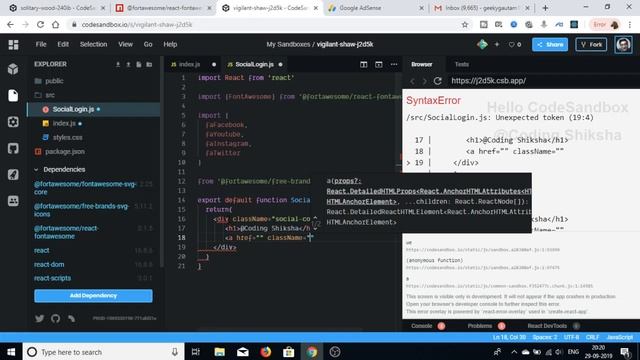Click the react-dom dependency
The height and width of the screenshot is (360, 640).
49,264
